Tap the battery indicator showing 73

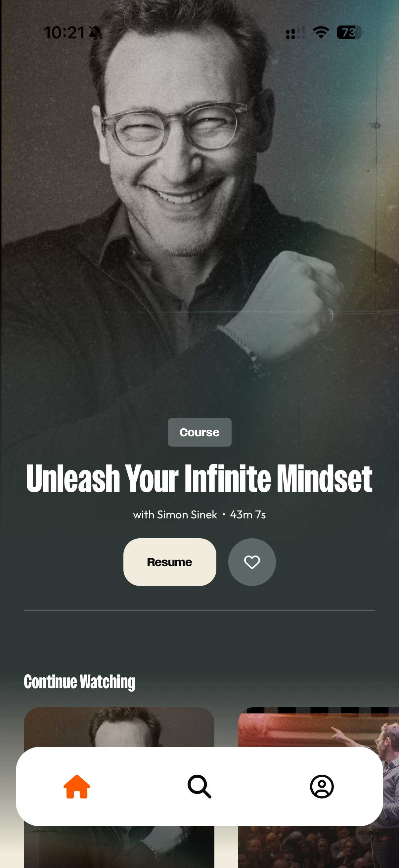click(x=349, y=32)
